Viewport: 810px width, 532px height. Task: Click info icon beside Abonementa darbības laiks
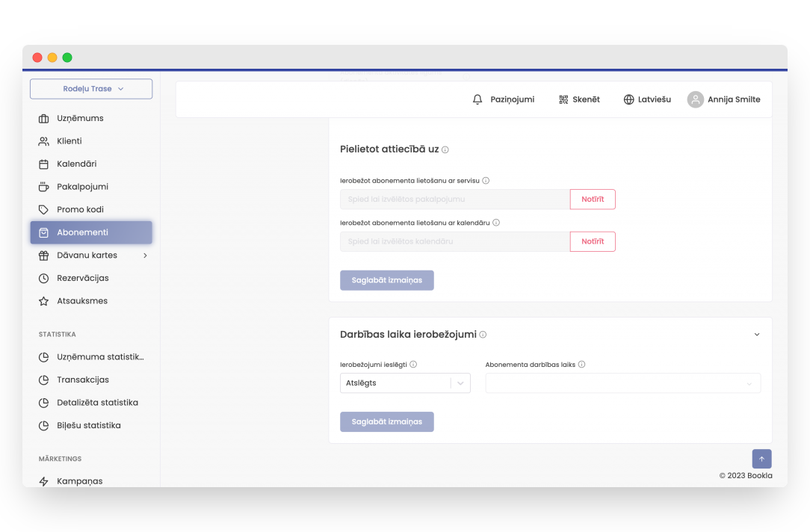pyautogui.click(x=581, y=365)
